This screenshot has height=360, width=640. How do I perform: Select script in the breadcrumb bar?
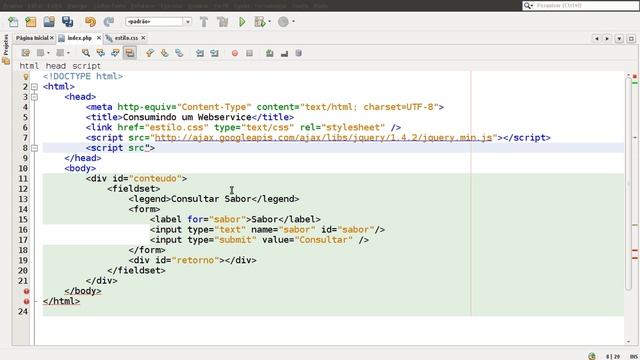(86, 66)
